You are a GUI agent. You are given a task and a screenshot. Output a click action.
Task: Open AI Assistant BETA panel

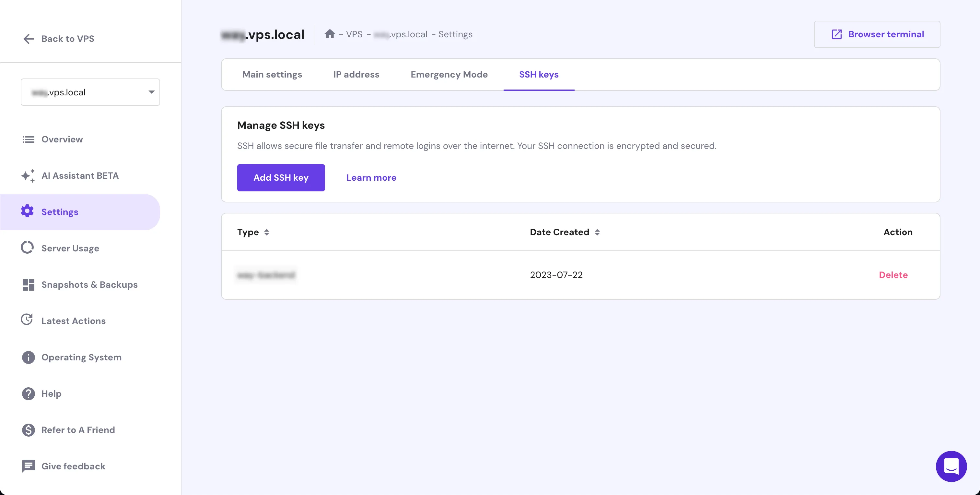80,175
